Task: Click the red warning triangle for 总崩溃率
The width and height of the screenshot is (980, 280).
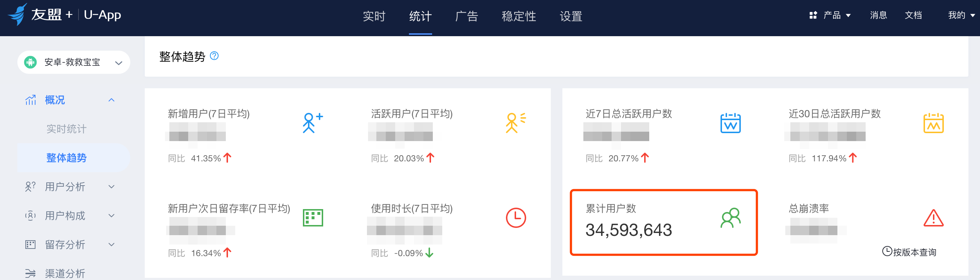Action: click(x=933, y=218)
